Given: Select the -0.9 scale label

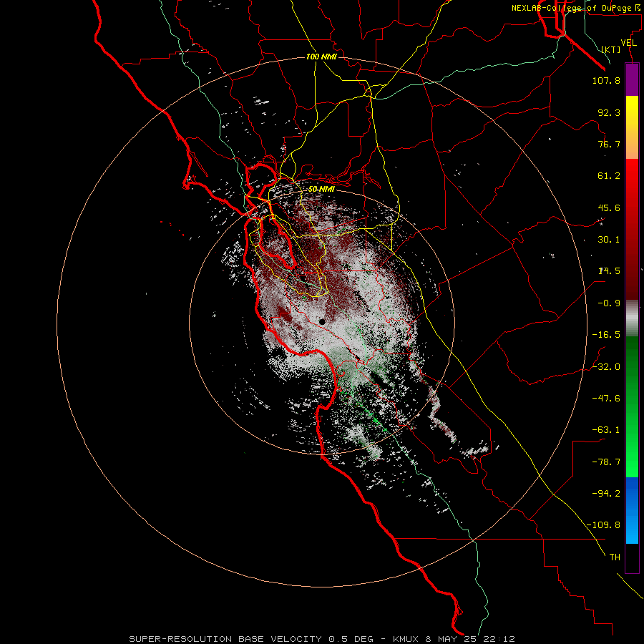Looking at the screenshot, I should [609, 303].
